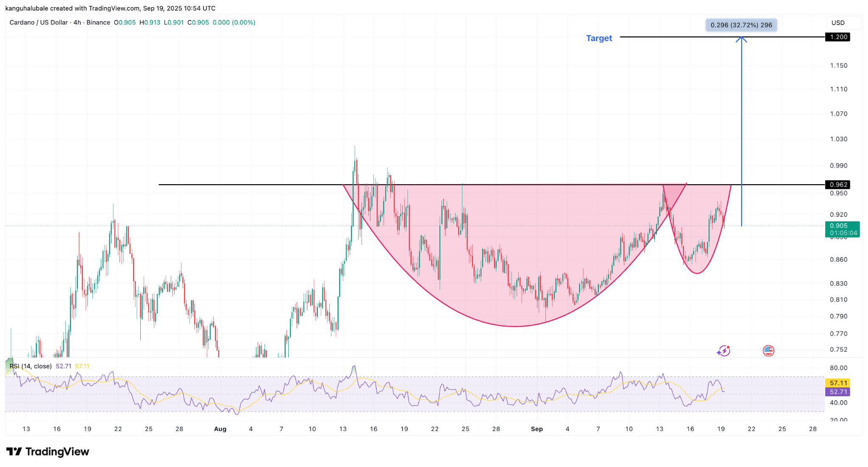868x467 pixels.
Task: Click the blue Target text label
Action: [599, 38]
